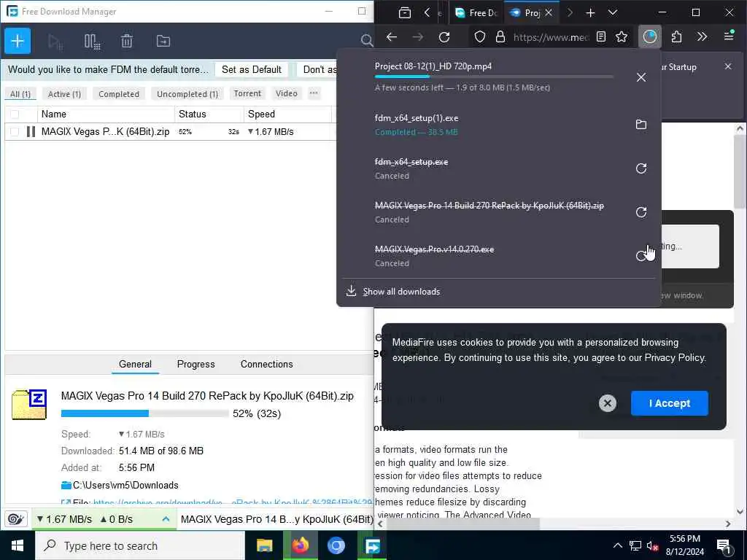
Task: Open the C:\Users\vm5\Downloads folder link
Action: [125, 485]
